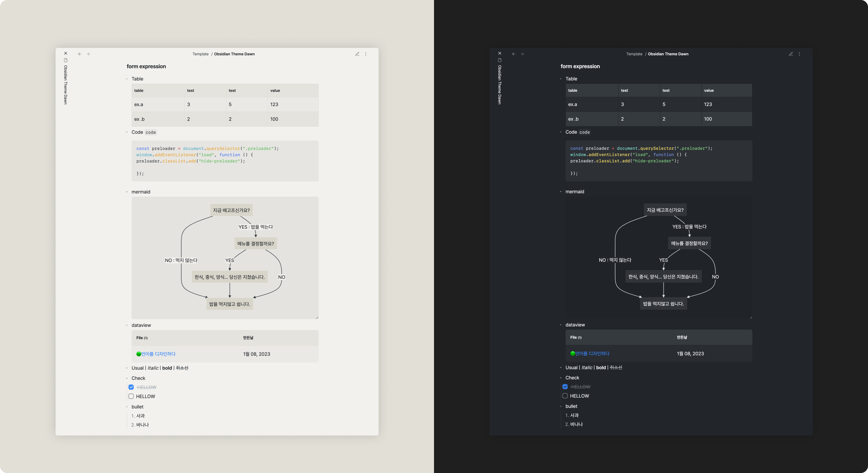Click edit pencil icon in dark window
868x473 pixels.
click(x=791, y=54)
